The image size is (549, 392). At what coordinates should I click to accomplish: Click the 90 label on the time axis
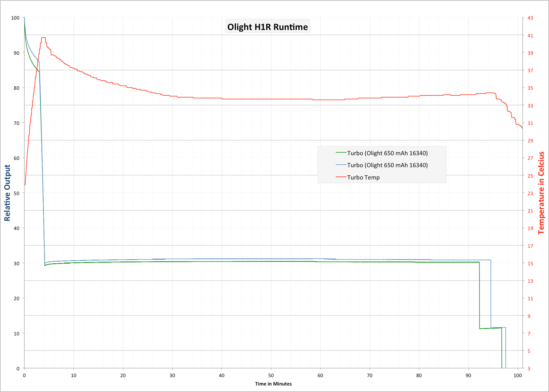(x=468, y=376)
